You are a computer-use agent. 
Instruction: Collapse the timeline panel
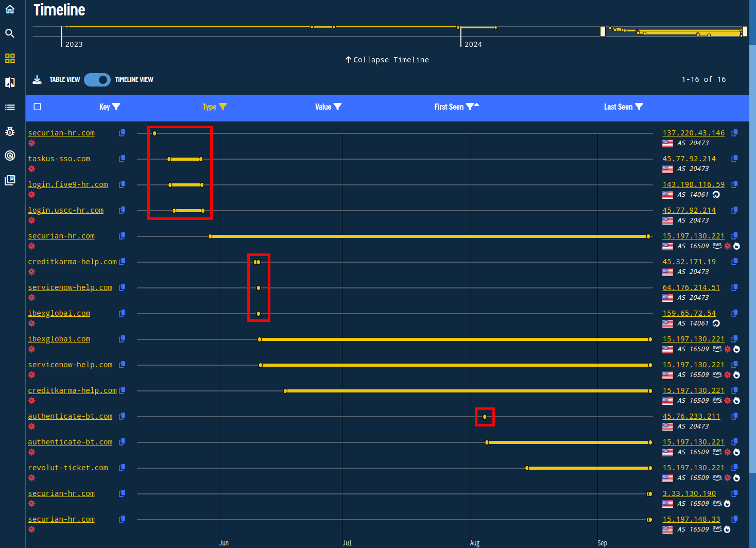[387, 60]
